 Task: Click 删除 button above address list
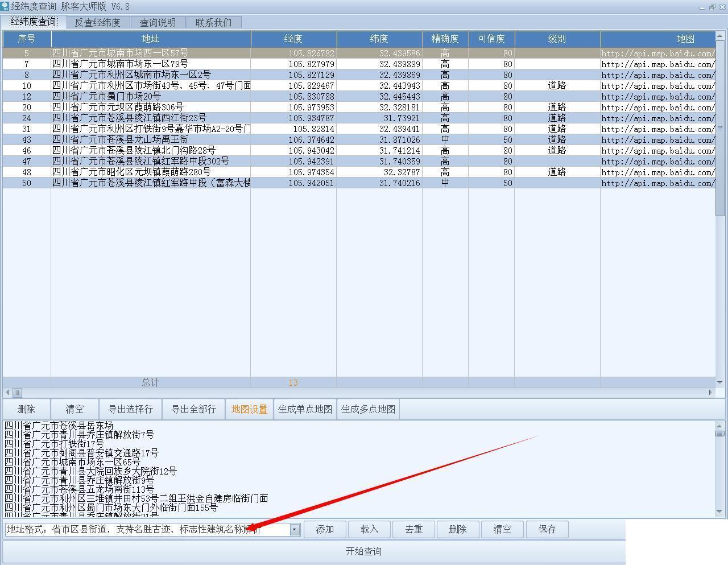pyautogui.click(x=26, y=409)
